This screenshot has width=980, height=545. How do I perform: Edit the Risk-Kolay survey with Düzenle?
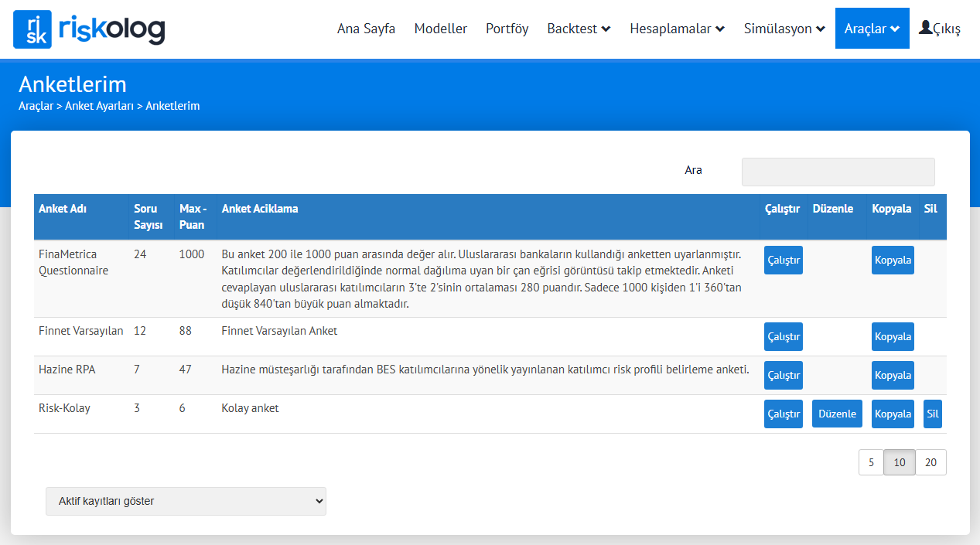837,414
